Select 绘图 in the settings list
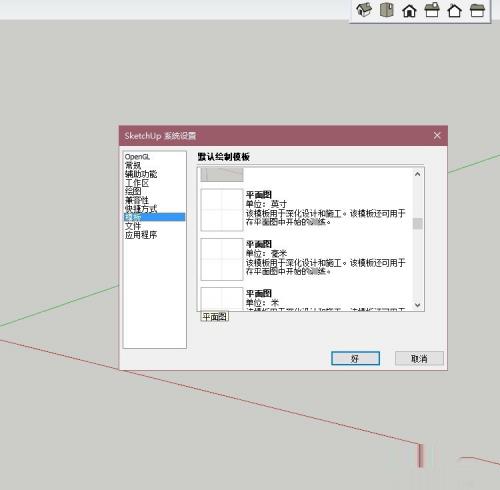 (x=133, y=191)
